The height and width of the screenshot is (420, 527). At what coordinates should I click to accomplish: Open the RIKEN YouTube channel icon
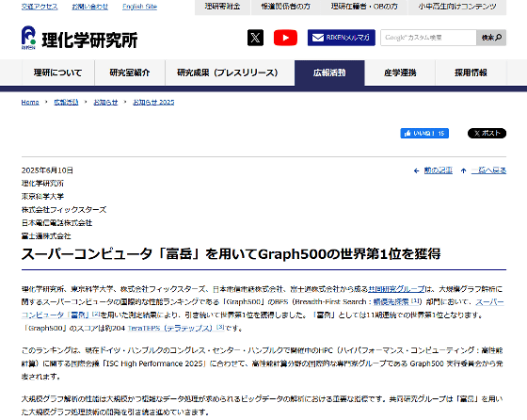pos(285,38)
